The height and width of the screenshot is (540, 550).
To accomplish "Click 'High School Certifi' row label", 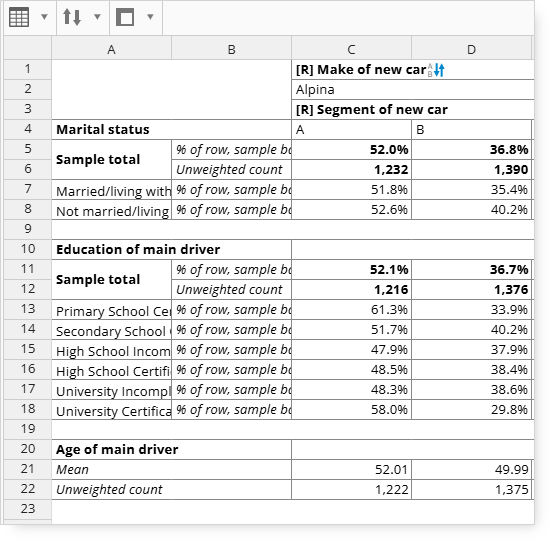I will click(112, 370).
